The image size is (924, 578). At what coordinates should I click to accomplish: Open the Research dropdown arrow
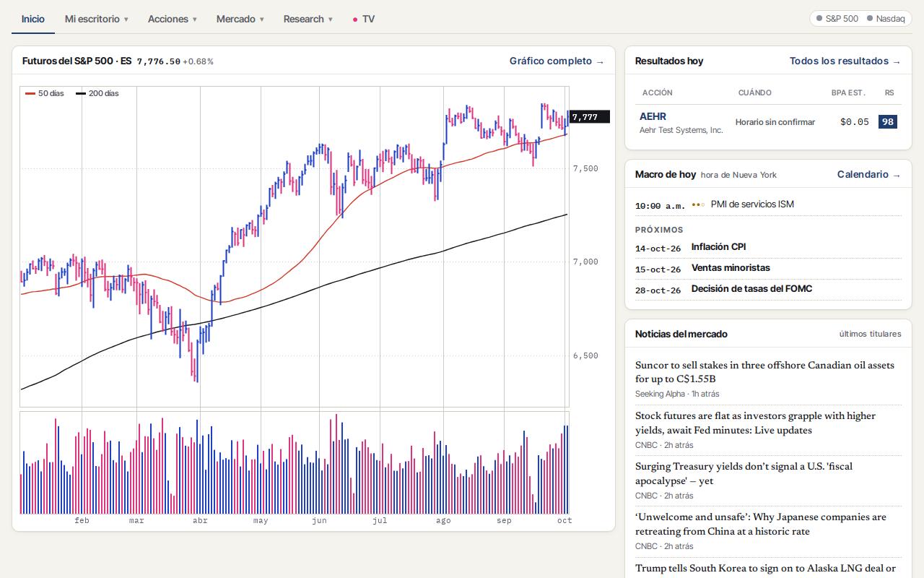[331, 20]
